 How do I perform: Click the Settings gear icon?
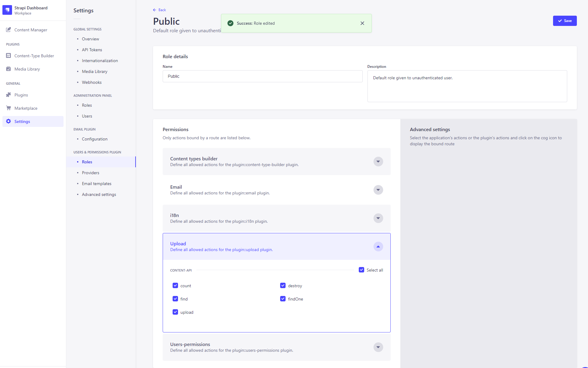coord(8,121)
